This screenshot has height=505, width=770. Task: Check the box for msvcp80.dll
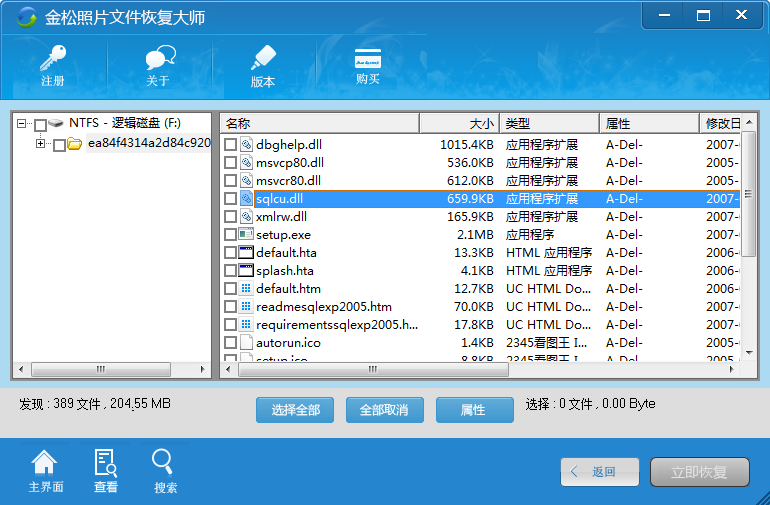click(x=230, y=163)
